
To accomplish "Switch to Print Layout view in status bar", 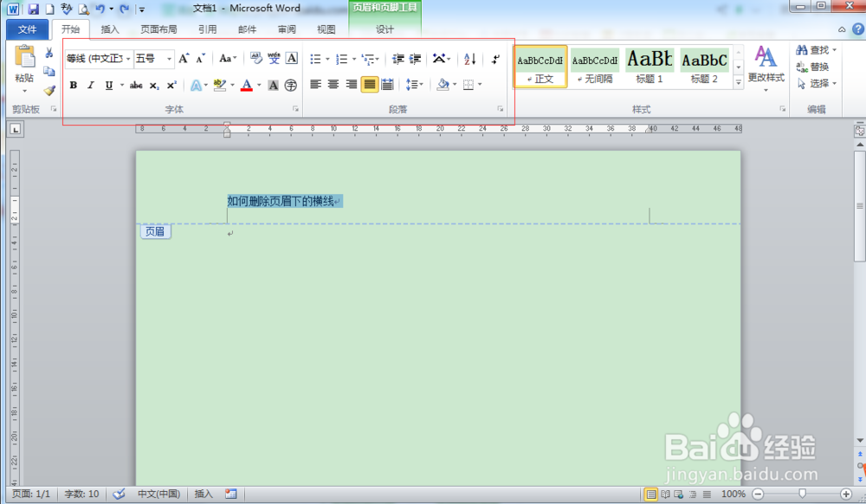I will point(651,494).
